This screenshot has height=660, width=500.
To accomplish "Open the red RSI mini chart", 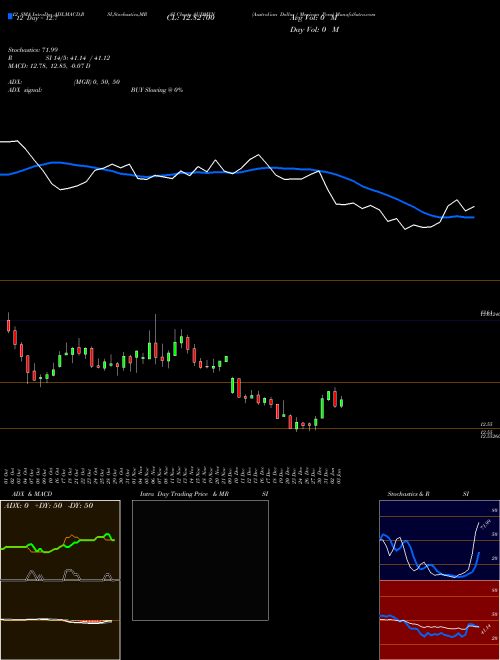I will tap(438, 620).
